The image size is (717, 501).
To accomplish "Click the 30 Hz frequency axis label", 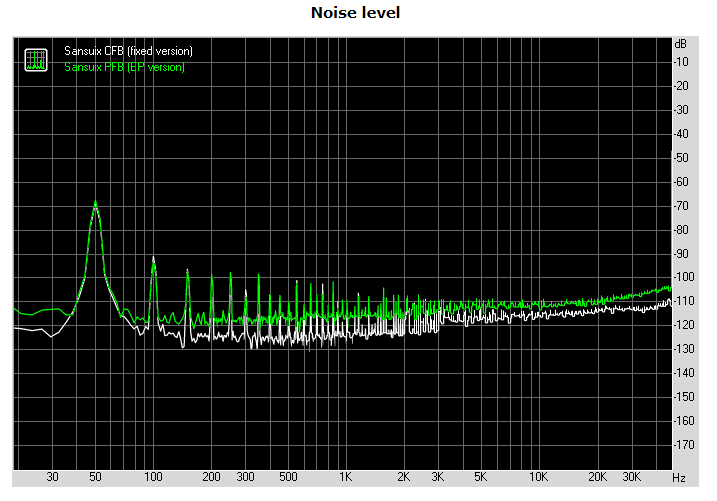I will coord(52,477).
